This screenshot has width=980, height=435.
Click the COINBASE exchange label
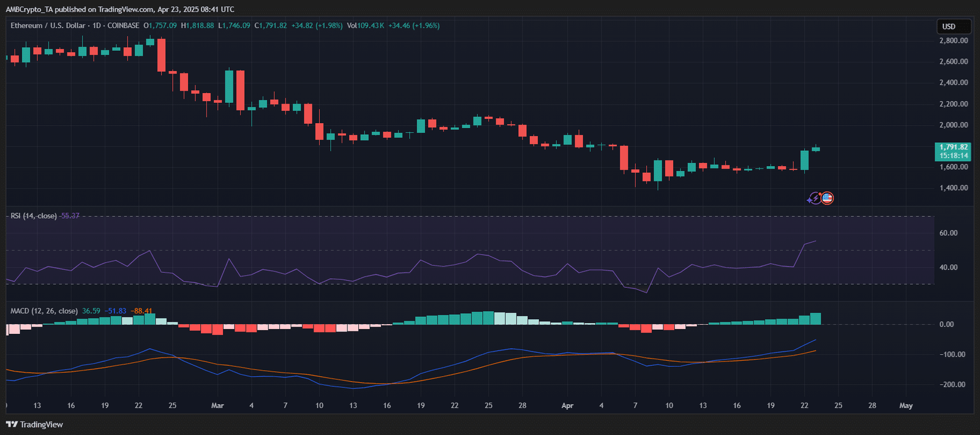tap(123, 26)
